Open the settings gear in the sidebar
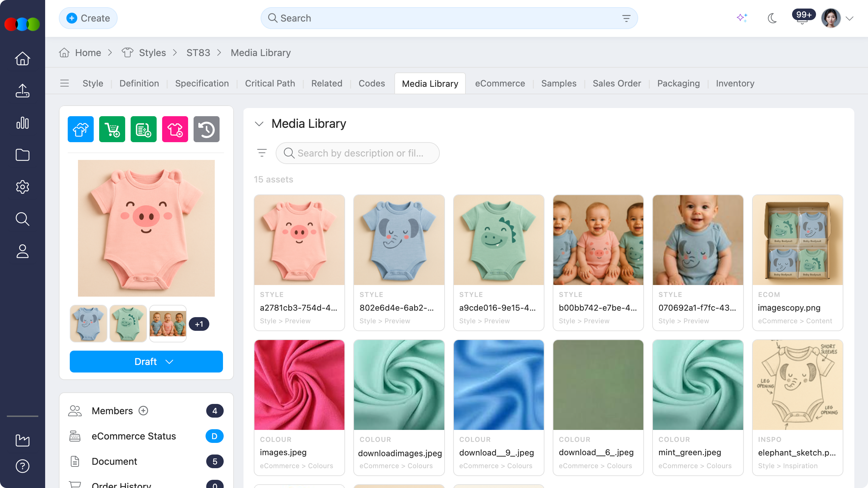This screenshot has height=488, width=868. pyautogui.click(x=23, y=187)
